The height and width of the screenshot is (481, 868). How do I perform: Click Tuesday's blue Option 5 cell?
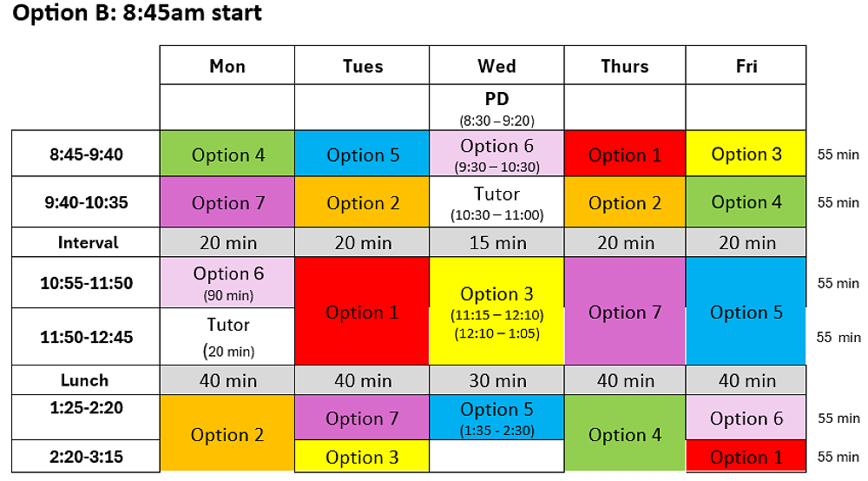[362, 155]
